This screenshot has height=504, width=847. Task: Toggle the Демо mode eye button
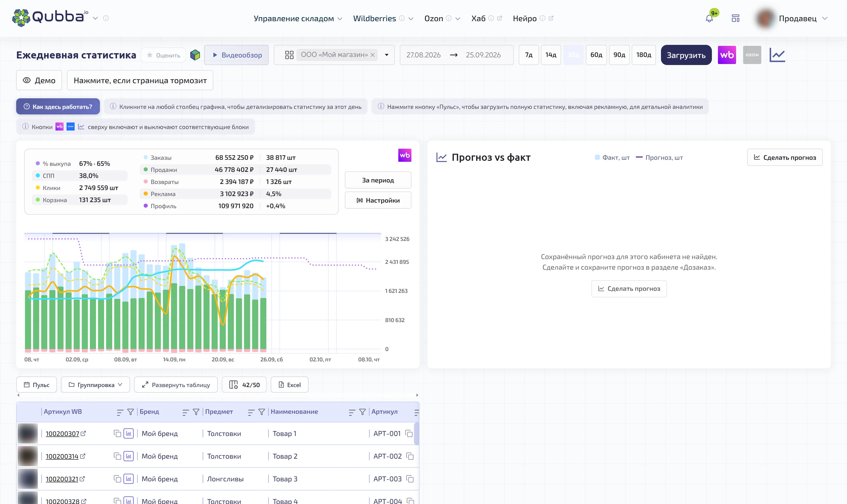(39, 80)
